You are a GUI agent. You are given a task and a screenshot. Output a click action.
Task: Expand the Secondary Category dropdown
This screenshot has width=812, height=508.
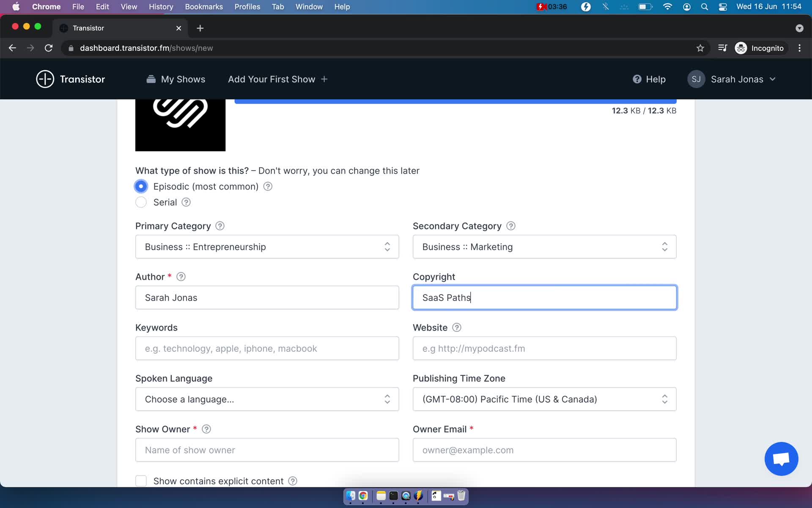pyautogui.click(x=544, y=246)
